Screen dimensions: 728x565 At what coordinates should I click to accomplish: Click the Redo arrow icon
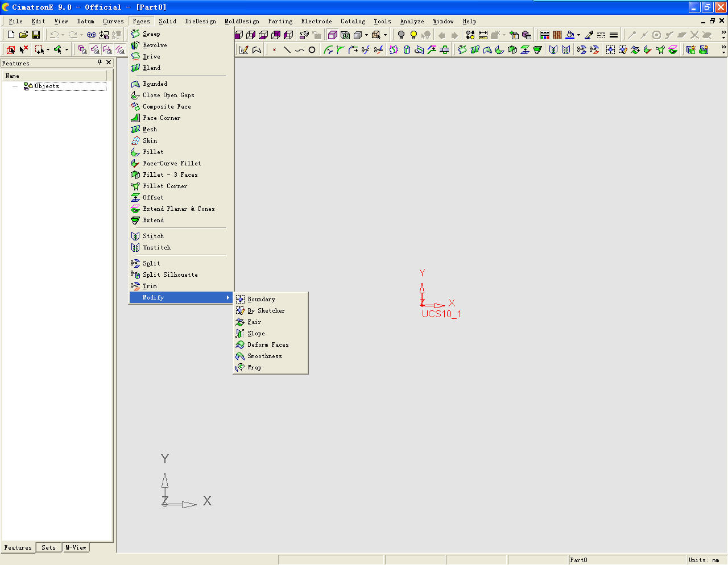coord(73,35)
